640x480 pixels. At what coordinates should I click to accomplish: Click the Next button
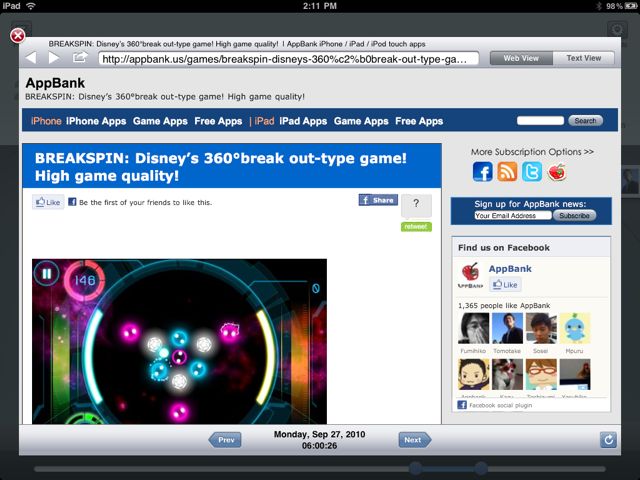click(x=414, y=440)
